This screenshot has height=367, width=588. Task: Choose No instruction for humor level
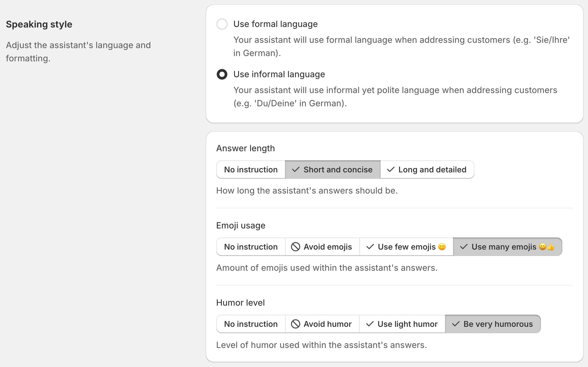pyautogui.click(x=251, y=324)
